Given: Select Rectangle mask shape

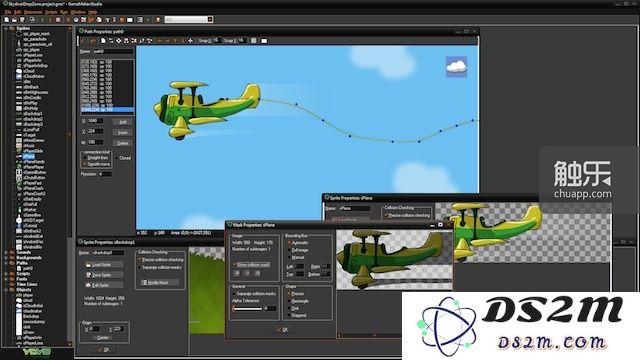Looking at the screenshot, I should click(x=298, y=301).
